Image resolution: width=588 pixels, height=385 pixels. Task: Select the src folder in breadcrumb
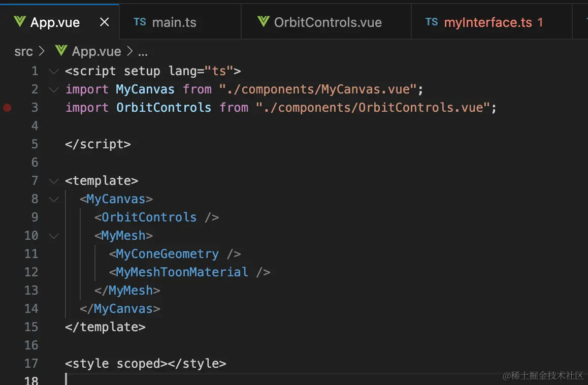pyautogui.click(x=24, y=51)
